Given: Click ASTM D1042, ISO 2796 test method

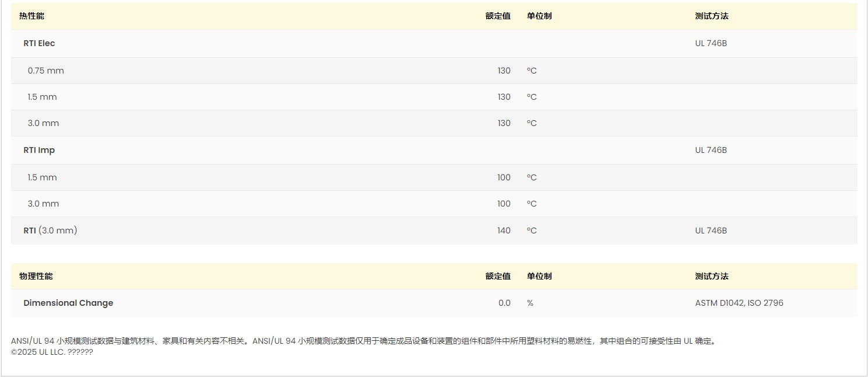Looking at the screenshot, I should click(x=739, y=303).
